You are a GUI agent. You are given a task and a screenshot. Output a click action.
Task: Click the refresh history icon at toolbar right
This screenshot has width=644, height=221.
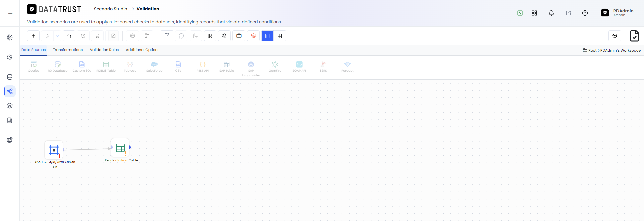coord(615,36)
